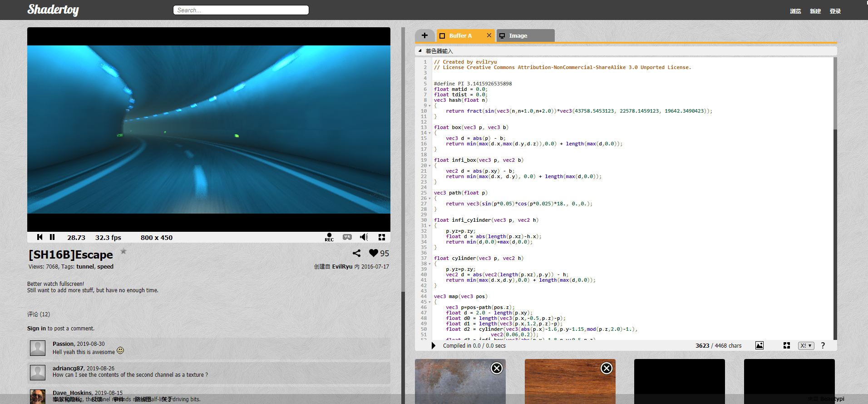This screenshot has height=404, width=868.
Task: Open the tunnel tag
Action: coord(85,267)
